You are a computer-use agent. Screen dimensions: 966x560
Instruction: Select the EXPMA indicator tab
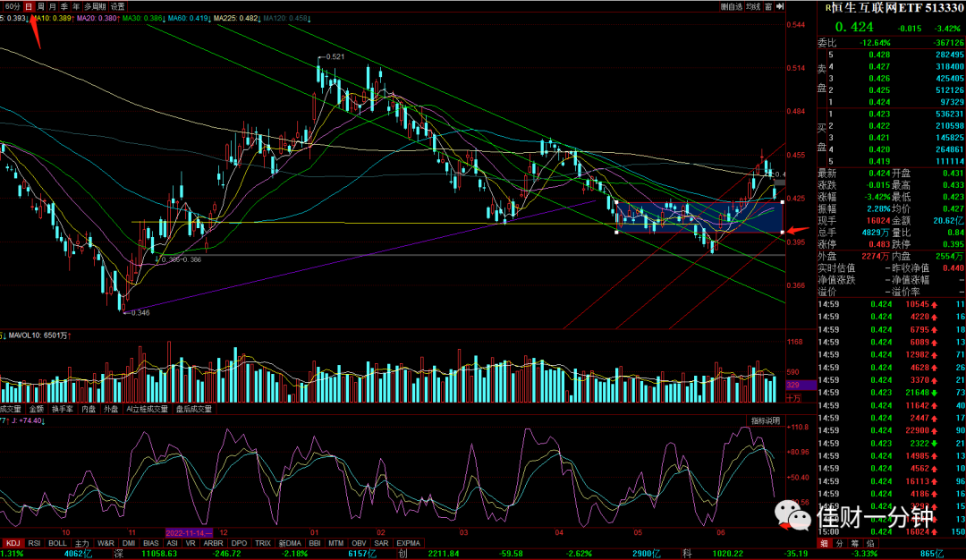408,543
